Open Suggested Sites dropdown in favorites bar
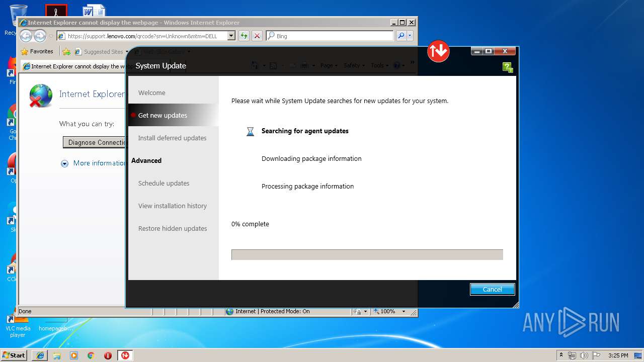This screenshot has width=644, height=362. (127, 52)
